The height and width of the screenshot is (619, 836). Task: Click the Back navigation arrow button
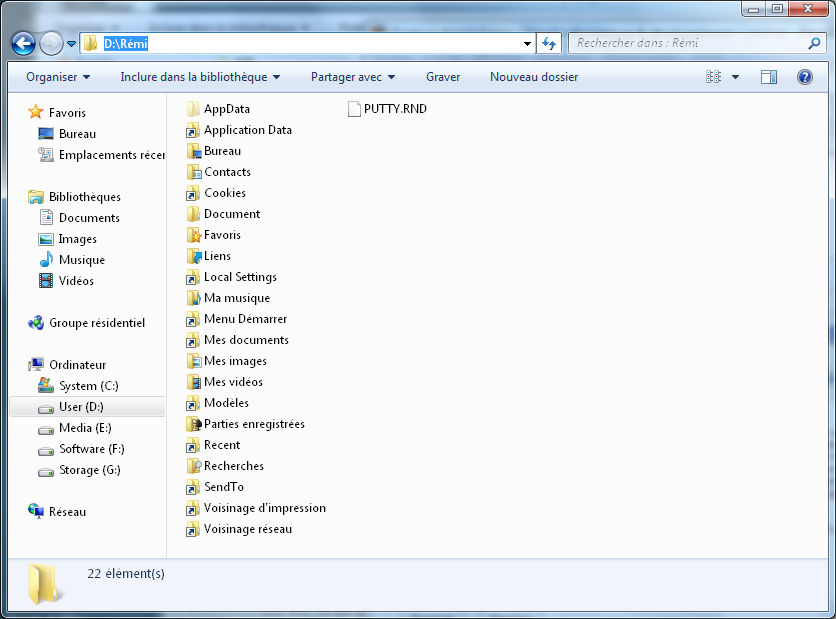click(23, 43)
